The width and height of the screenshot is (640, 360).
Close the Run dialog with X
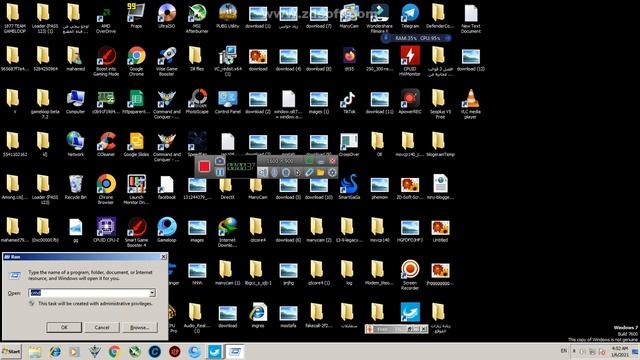click(164, 256)
